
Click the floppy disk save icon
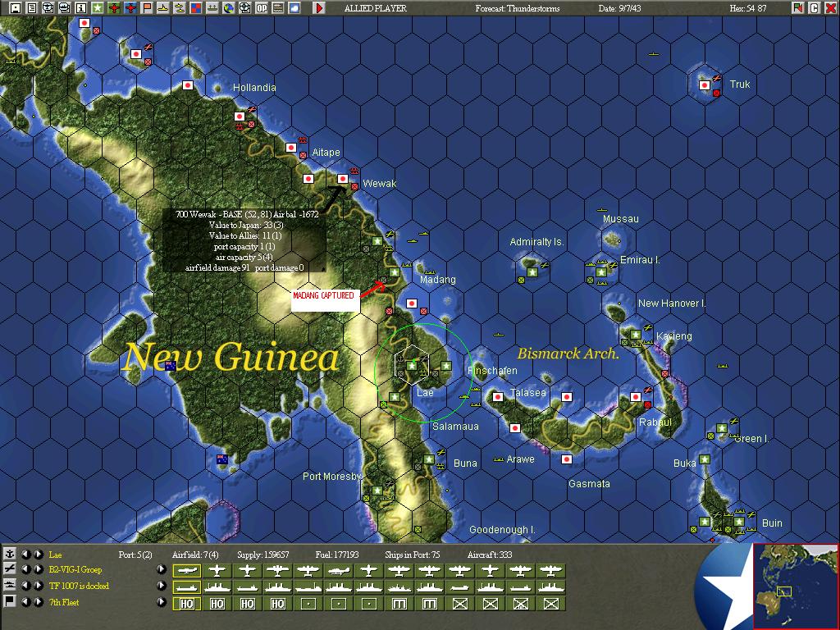[16, 8]
